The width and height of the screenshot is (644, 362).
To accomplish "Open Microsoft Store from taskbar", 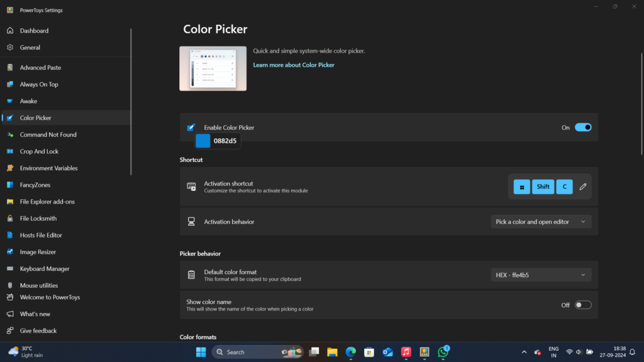I will [x=369, y=352].
